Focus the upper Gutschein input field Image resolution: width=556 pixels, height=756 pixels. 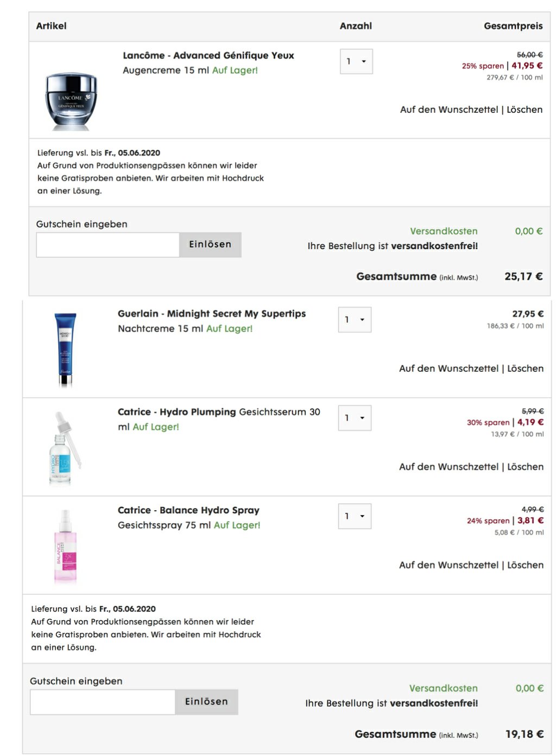pos(108,245)
